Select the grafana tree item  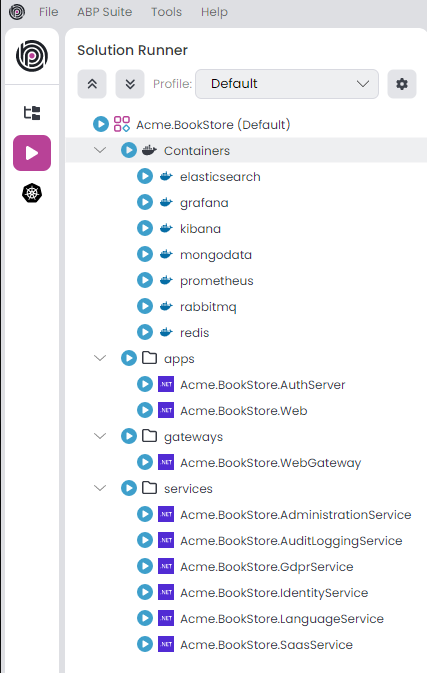point(204,203)
